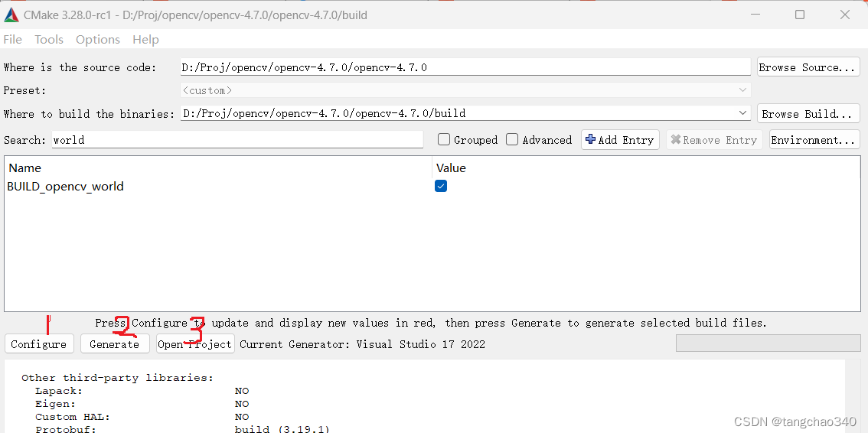Viewport: 868px width, 436px height.
Task: Click the Lapack line in output log
Action: (x=142, y=391)
